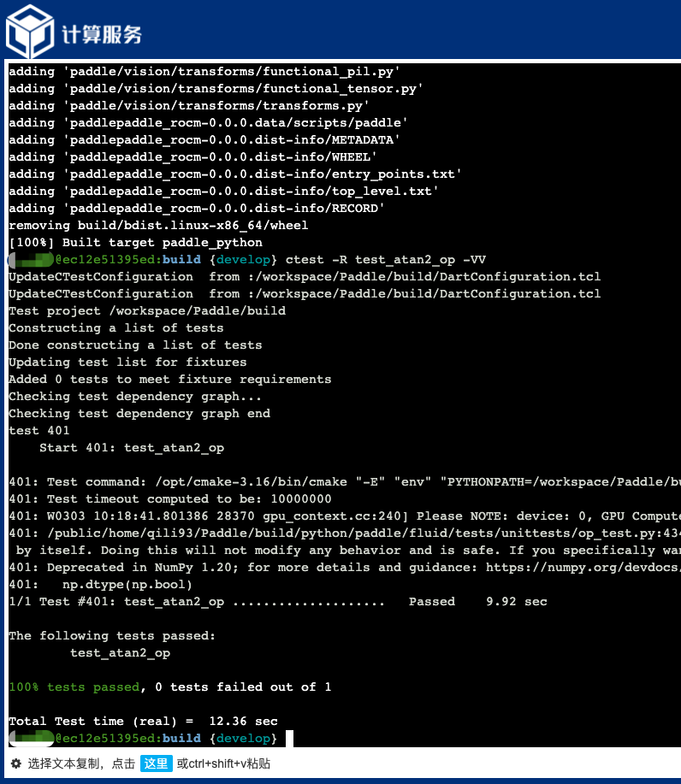Click the green '100% tests passed' text
This screenshot has width=681, height=784.
point(73,687)
